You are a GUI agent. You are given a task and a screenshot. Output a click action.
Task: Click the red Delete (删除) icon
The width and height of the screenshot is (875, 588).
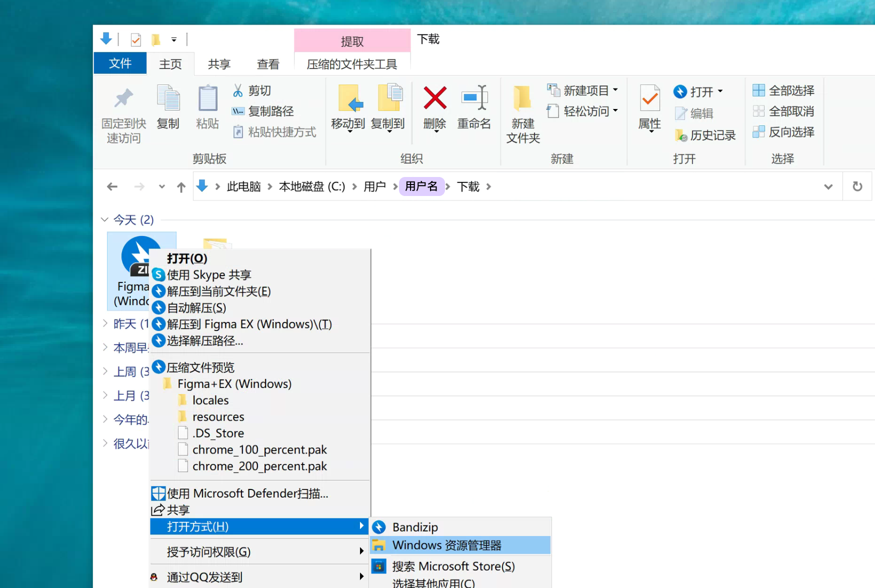click(434, 98)
